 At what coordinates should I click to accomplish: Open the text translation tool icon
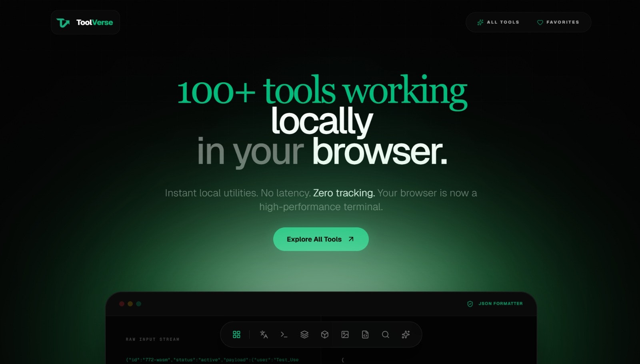click(x=264, y=334)
